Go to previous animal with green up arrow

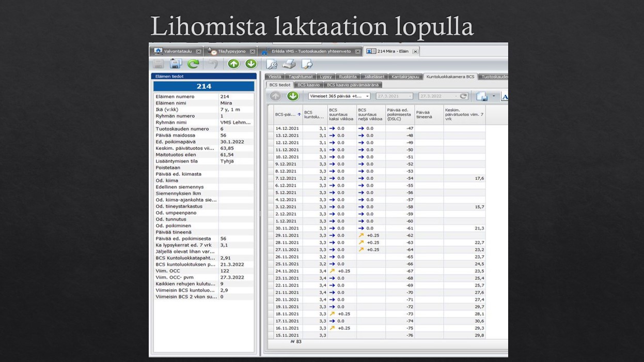233,64
